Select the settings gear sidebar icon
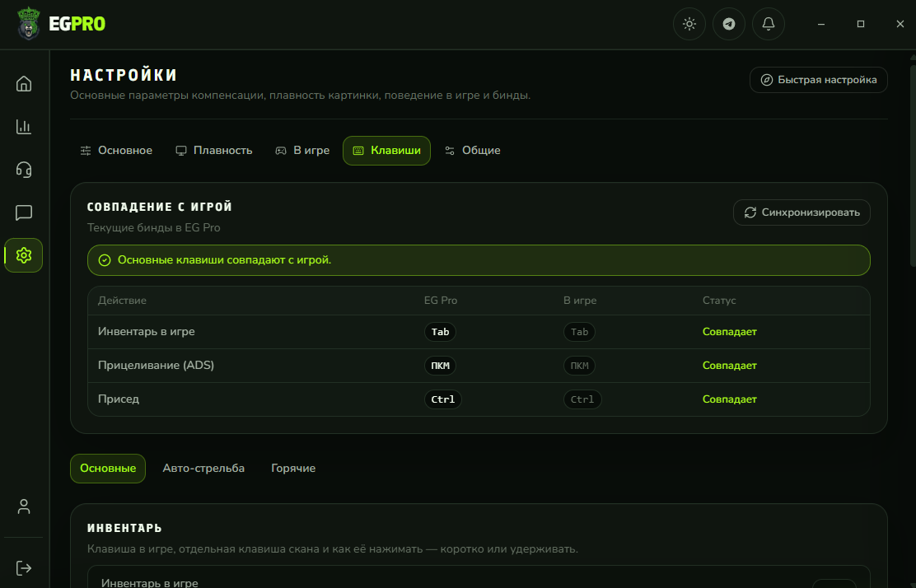Viewport: 916px width, 588px height. coord(23,255)
